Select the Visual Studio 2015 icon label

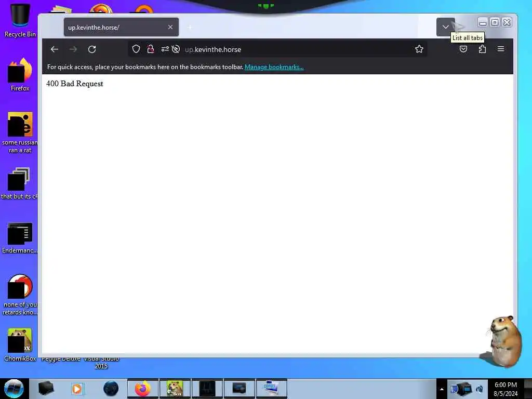point(101,362)
